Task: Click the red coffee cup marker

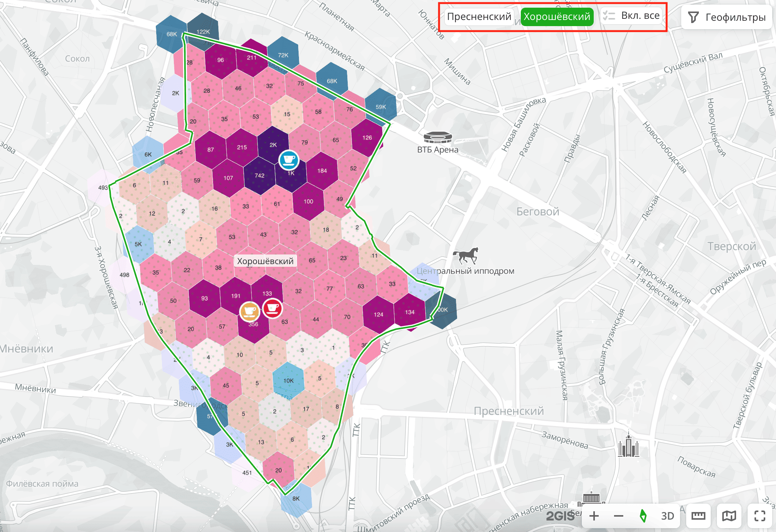Action: tap(272, 308)
